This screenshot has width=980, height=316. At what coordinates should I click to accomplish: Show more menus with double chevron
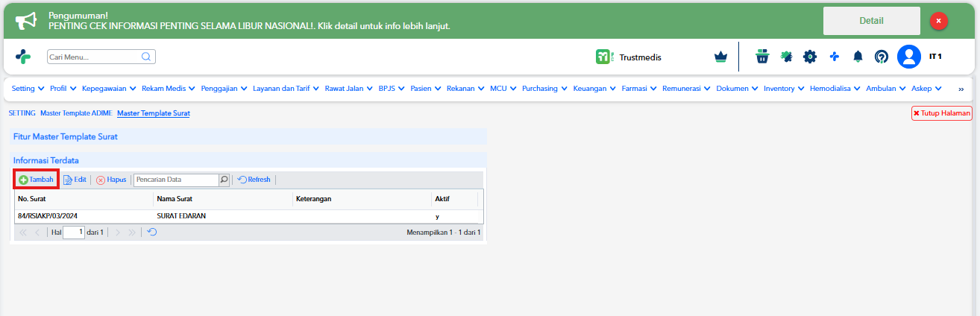(961, 89)
